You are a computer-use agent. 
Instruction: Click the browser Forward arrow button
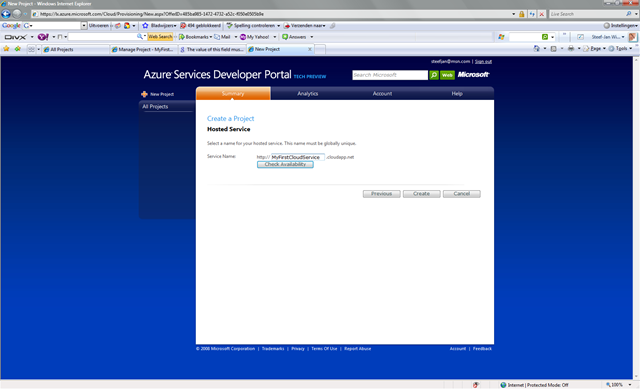pos(17,14)
